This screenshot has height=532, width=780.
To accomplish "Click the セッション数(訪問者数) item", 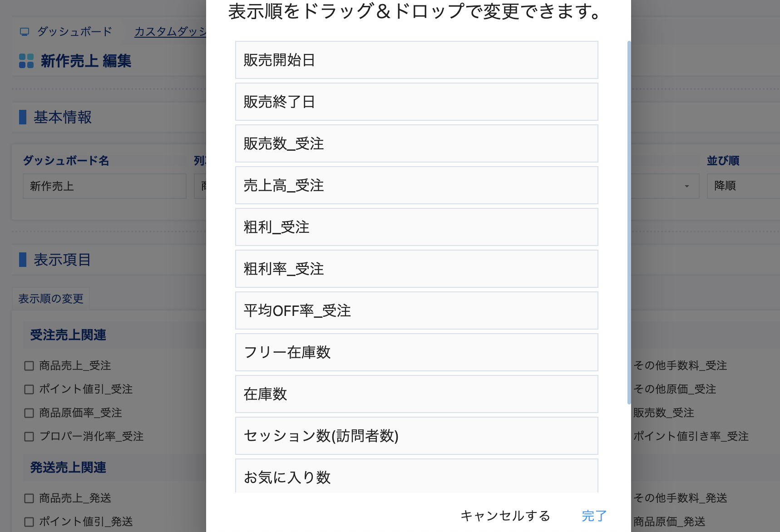I will [x=416, y=436].
